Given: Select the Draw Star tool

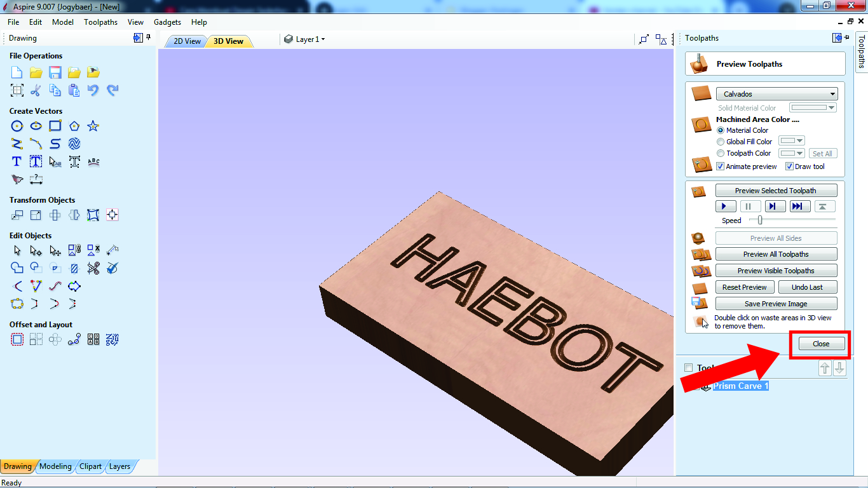Looking at the screenshot, I should coord(93,126).
